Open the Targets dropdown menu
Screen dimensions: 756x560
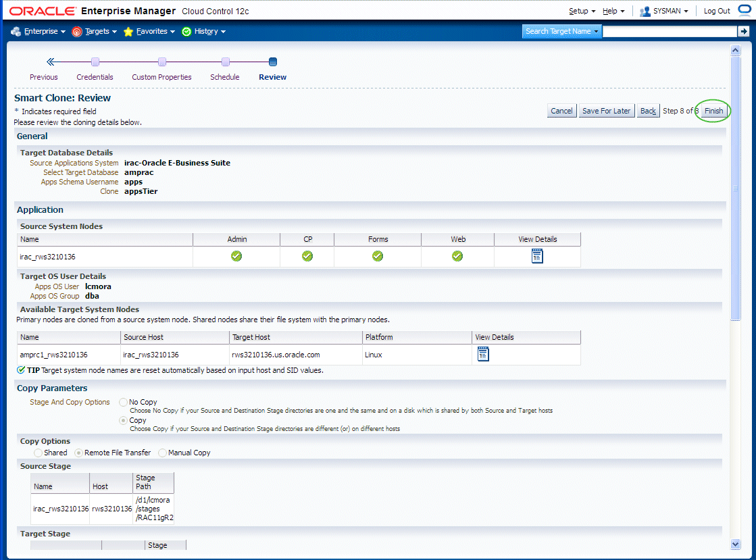(101, 31)
